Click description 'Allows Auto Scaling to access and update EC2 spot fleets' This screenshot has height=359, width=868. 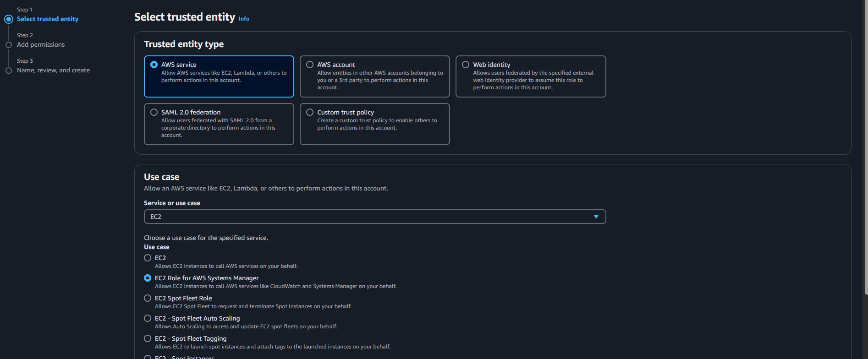click(x=246, y=326)
